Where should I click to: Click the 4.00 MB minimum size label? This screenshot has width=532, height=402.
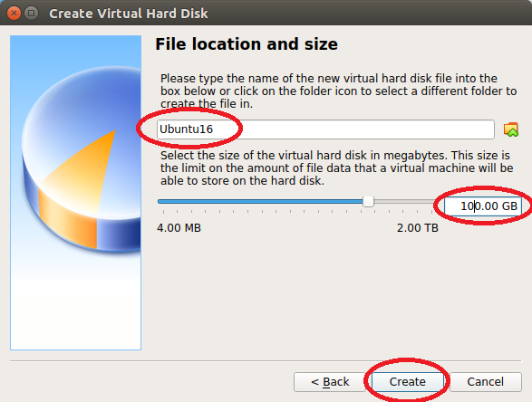click(x=179, y=228)
